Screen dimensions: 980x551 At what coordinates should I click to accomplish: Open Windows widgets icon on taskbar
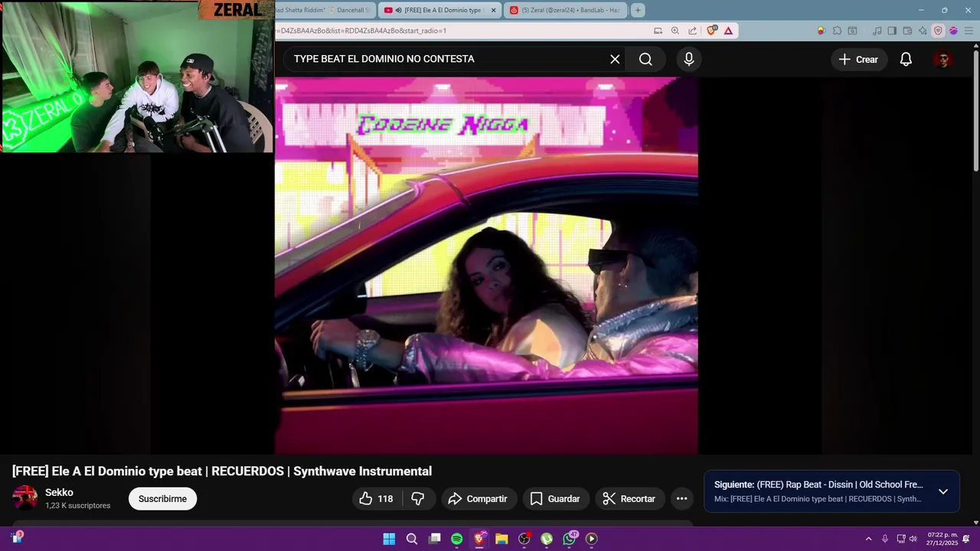(16, 538)
